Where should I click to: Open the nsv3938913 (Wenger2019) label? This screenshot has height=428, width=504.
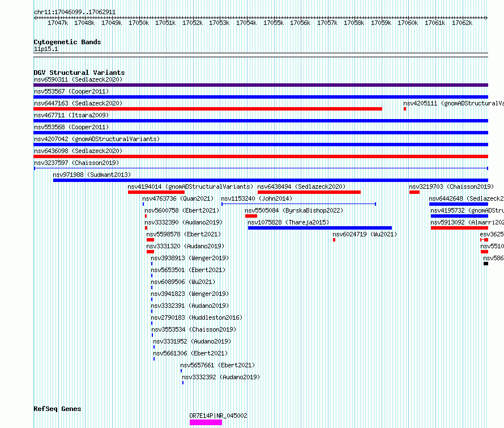point(190,258)
